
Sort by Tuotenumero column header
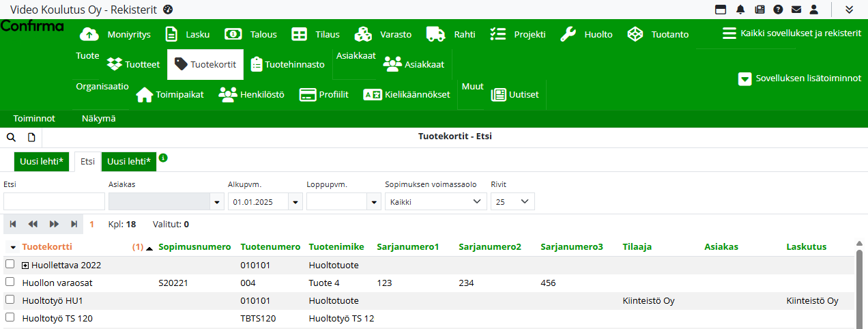click(270, 246)
